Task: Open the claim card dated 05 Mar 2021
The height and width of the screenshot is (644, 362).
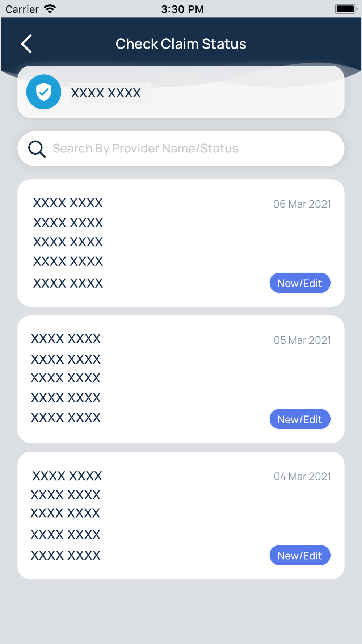Action: pos(181,379)
